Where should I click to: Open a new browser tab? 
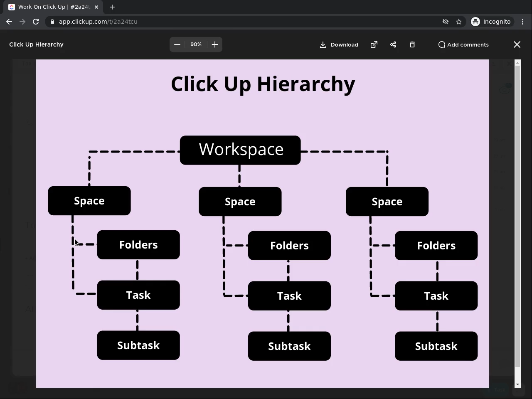click(x=112, y=7)
